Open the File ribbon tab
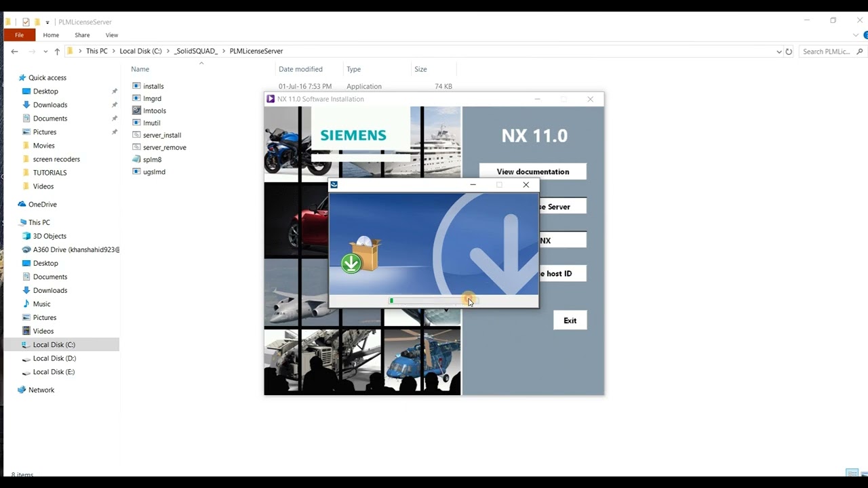 (x=19, y=35)
